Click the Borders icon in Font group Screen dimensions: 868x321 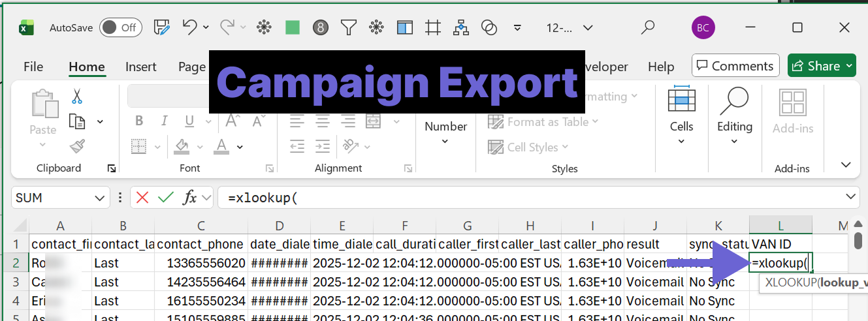click(138, 146)
